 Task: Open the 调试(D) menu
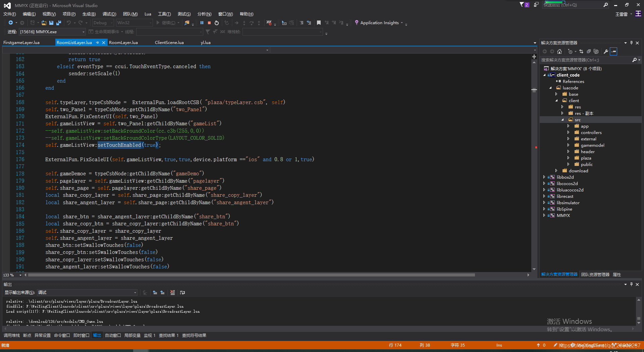[109, 14]
